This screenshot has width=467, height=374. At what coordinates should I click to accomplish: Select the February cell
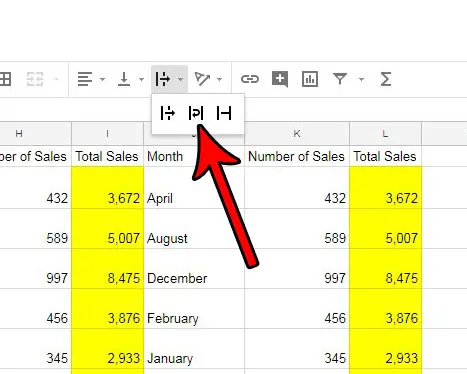coord(194,309)
